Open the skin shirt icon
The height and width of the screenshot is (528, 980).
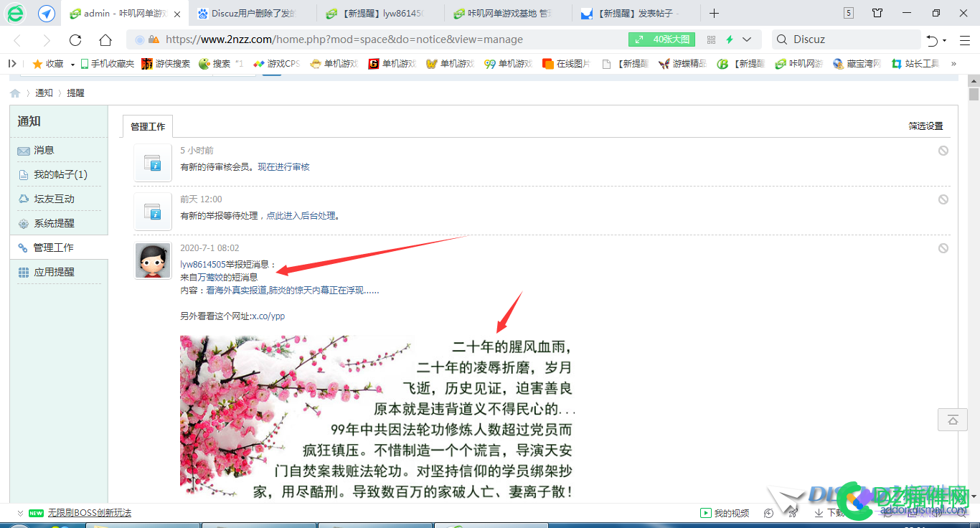click(877, 13)
